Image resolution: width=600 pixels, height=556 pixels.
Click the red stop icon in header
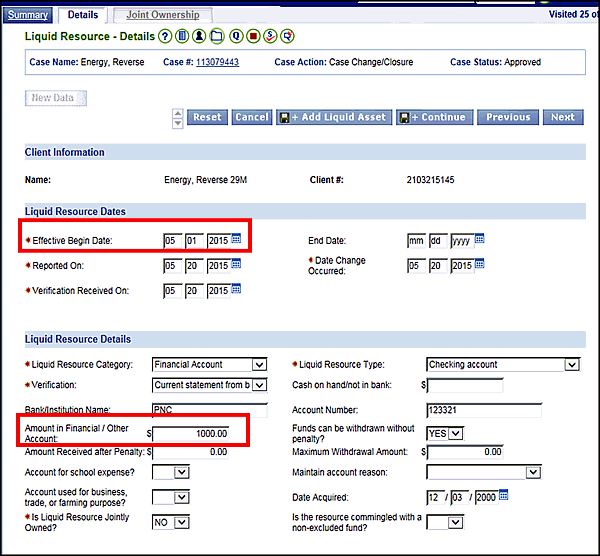point(253,37)
